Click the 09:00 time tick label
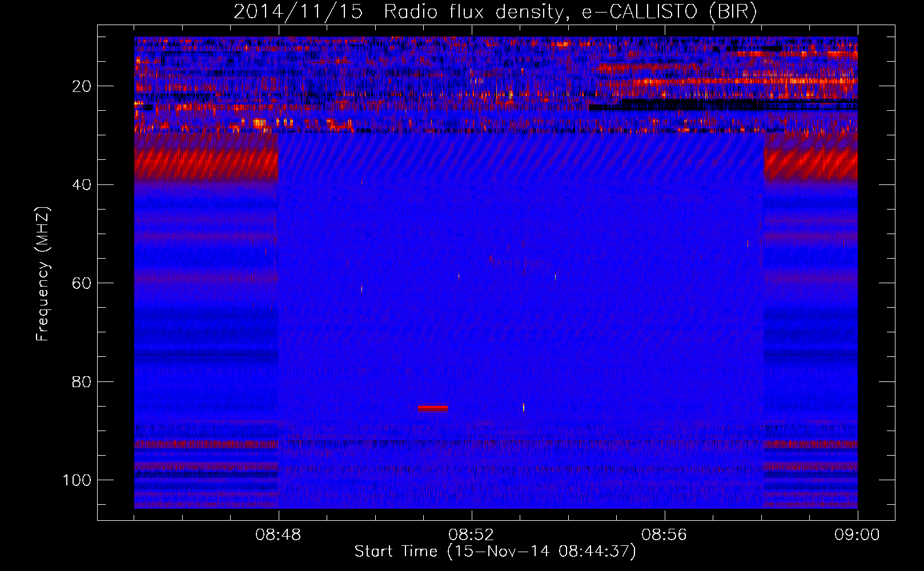Viewport: 924px width, 571px height. (857, 535)
